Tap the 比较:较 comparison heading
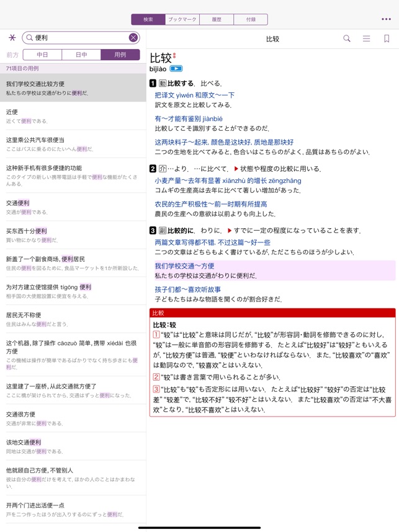 click(164, 325)
